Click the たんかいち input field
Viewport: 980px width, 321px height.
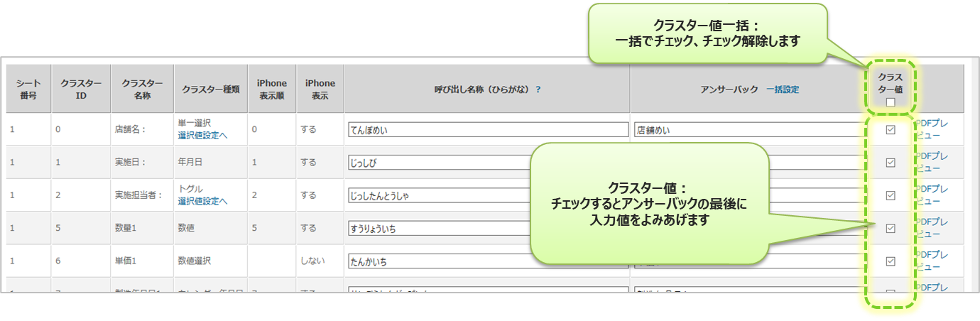coord(438,261)
